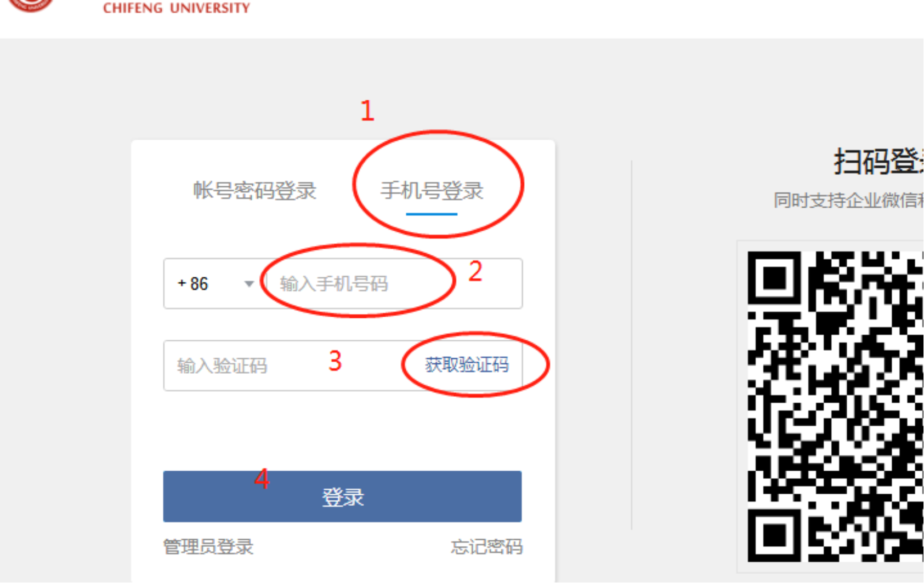Click the 同时支持企业微信 subtitle text
Screen dimensions: 924x583
click(848, 200)
